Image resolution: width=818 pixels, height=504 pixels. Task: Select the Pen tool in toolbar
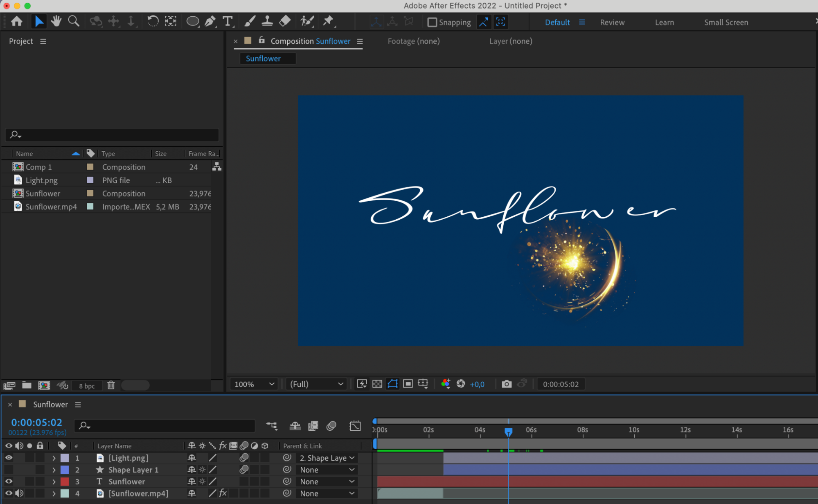click(210, 21)
